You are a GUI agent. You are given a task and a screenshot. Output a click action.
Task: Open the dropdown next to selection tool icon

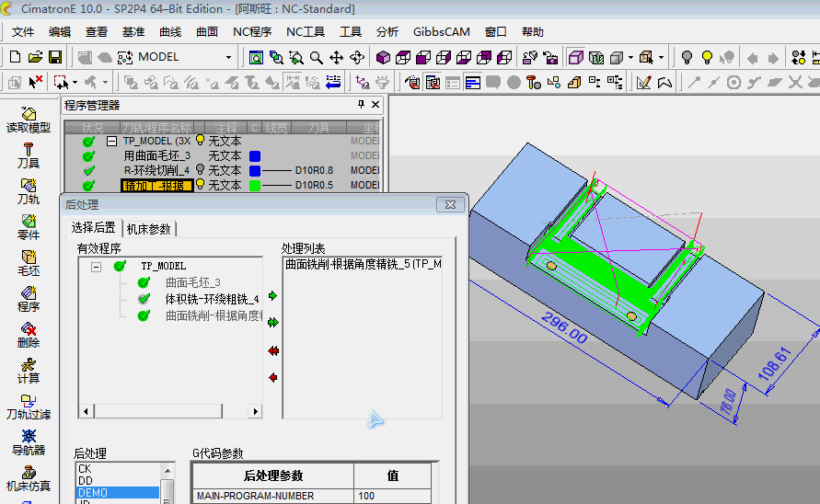pos(75,83)
